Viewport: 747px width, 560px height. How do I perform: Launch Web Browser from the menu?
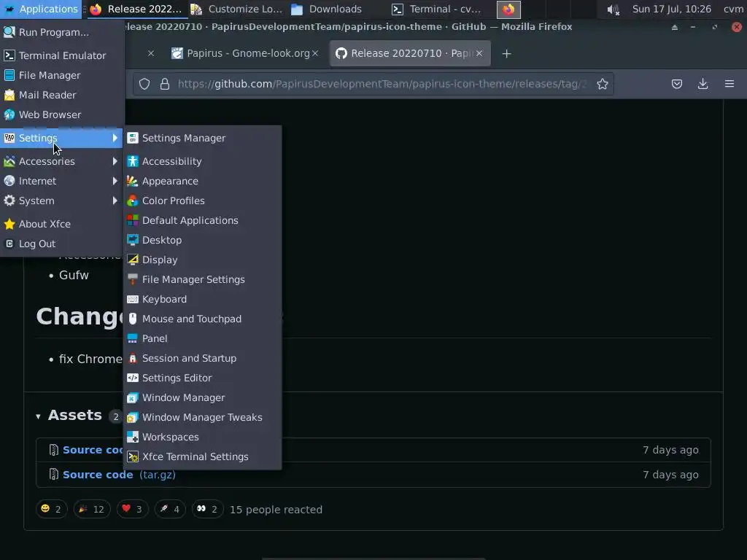[62, 114]
